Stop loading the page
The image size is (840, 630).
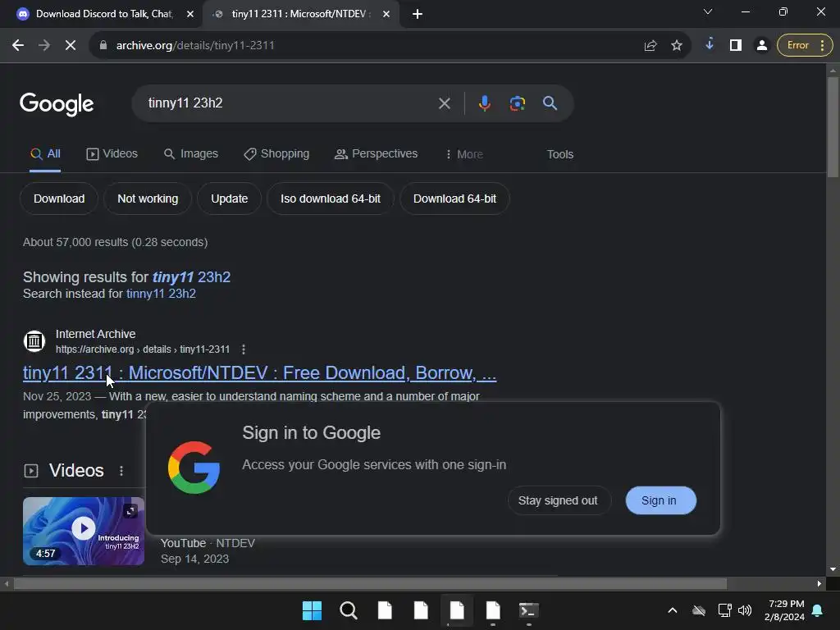(x=71, y=46)
